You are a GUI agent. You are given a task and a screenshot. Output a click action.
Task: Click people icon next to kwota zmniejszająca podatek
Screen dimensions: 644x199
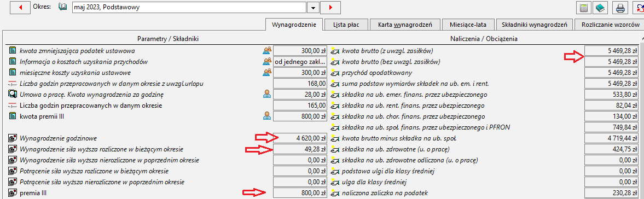[x=267, y=51]
